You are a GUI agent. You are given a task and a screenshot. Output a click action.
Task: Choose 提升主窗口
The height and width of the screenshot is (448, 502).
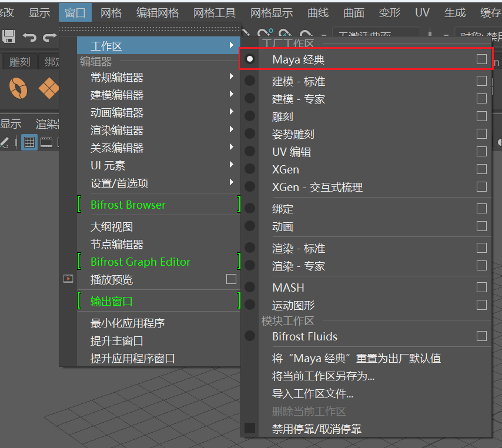[x=159, y=340]
